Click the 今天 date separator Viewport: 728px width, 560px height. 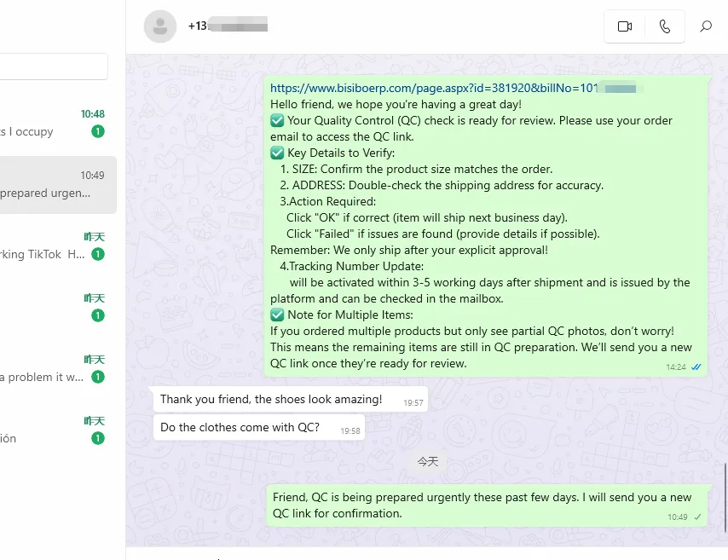[x=427, y=462]
